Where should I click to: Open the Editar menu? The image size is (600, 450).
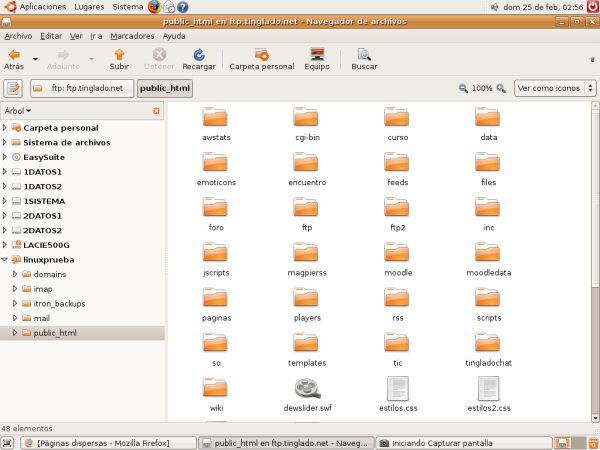coord(51,36)
